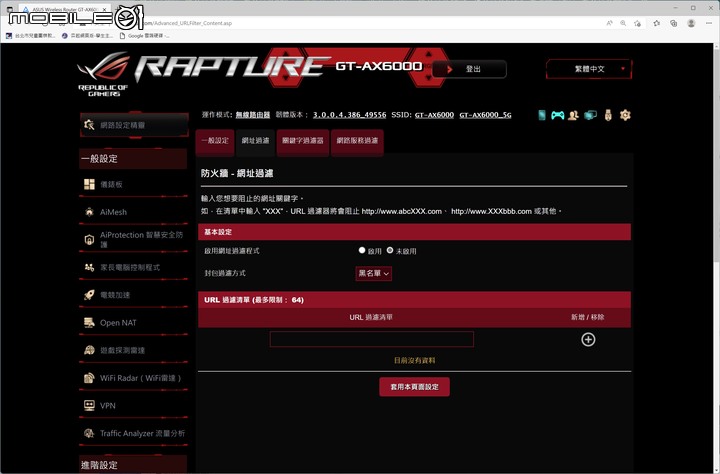720x474 pixels.
Task: Open the ASUS Router mobile app icon
Action: coord(542,115)
